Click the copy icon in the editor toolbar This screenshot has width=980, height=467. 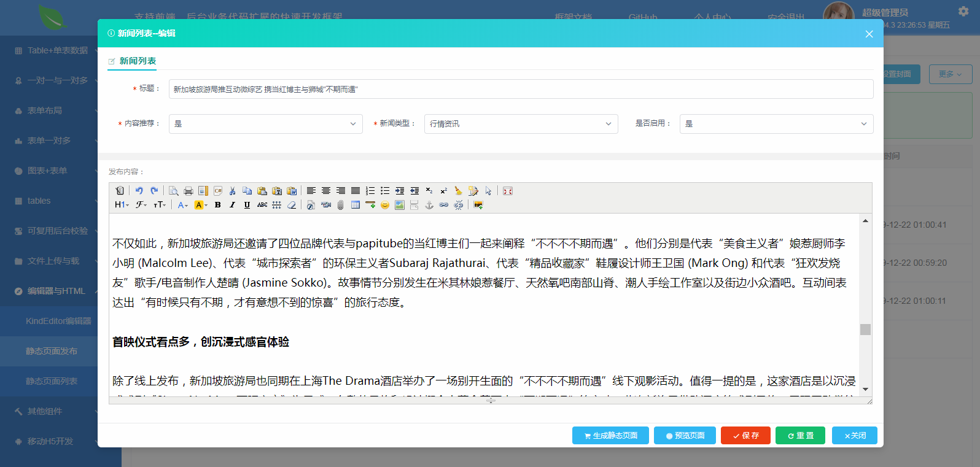click(x=247, y=191)
